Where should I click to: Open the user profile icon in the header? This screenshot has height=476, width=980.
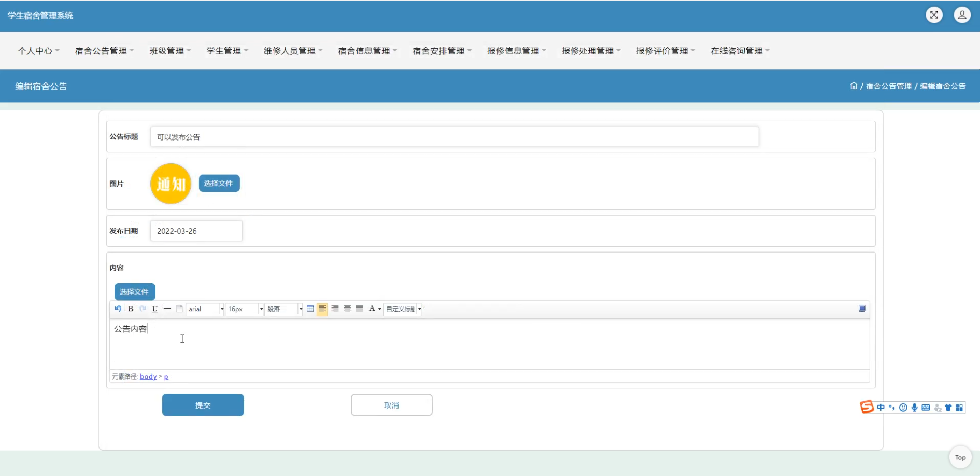pos(962,15)
